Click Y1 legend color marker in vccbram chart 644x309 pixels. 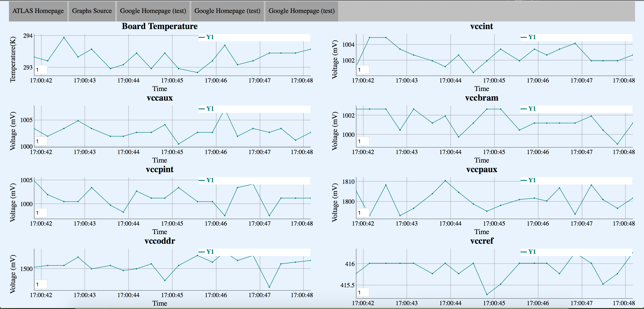524,109
